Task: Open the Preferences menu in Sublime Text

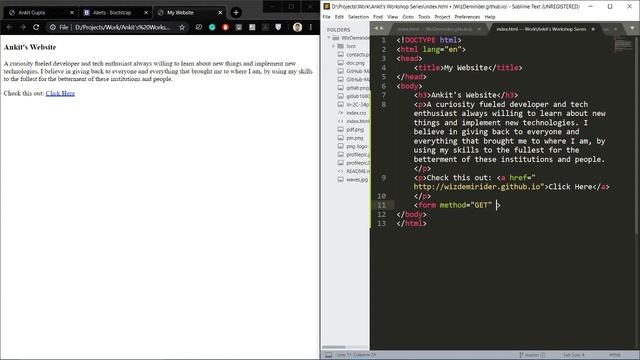Action: (467, 17)
